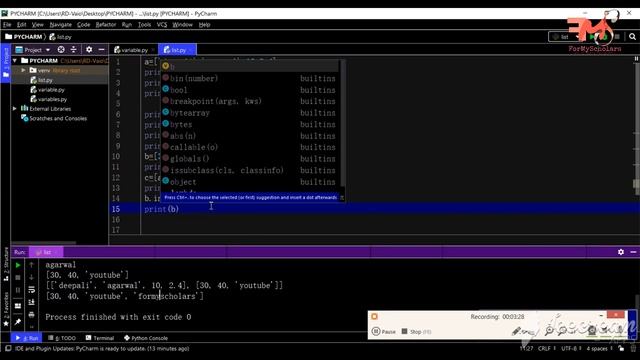This screenshot has height=360, width=640.
Task: Open list.py in project tree
Action: tap(42, 80)
